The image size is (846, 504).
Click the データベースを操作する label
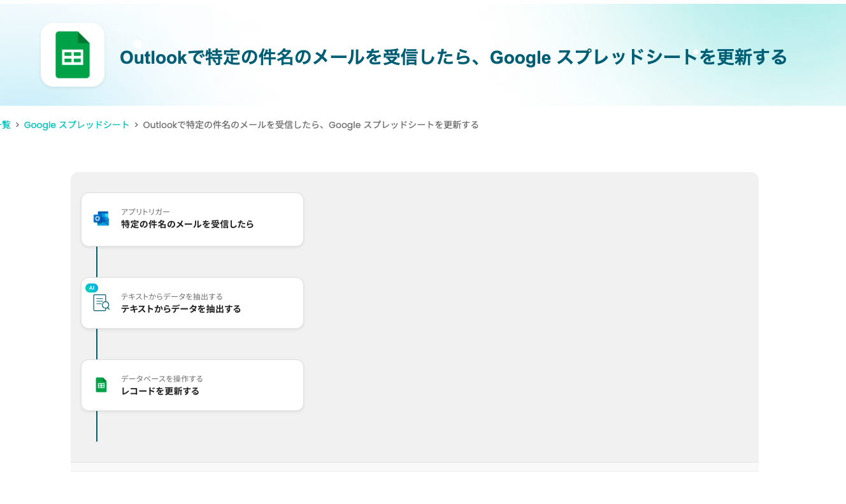point(162,378)
